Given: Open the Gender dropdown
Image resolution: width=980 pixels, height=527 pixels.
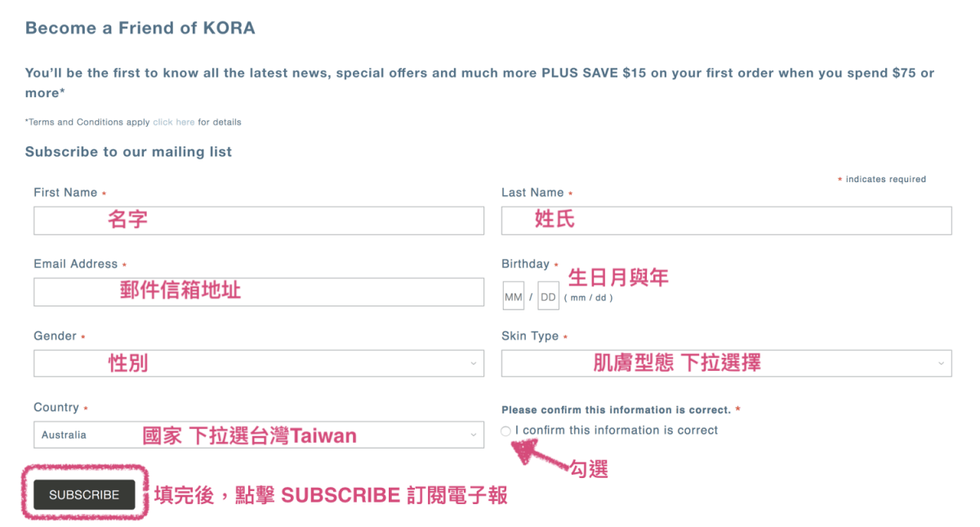Looking at the screenshot, I should (x=258, y=363).
